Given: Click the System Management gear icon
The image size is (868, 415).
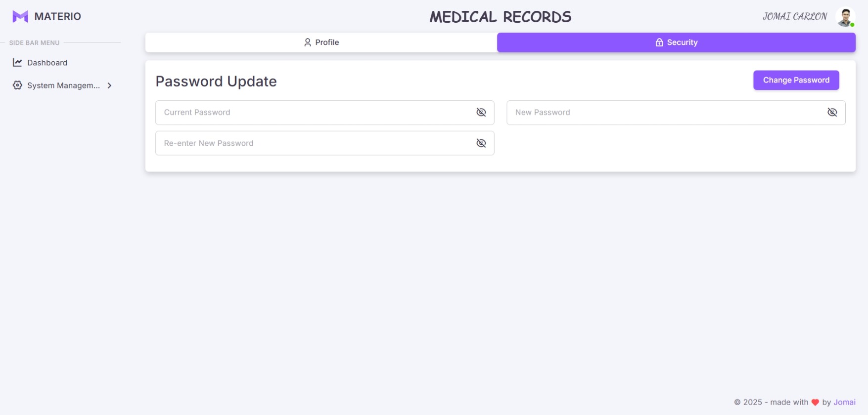Looking at the screenshot, I should pos(17,85).
